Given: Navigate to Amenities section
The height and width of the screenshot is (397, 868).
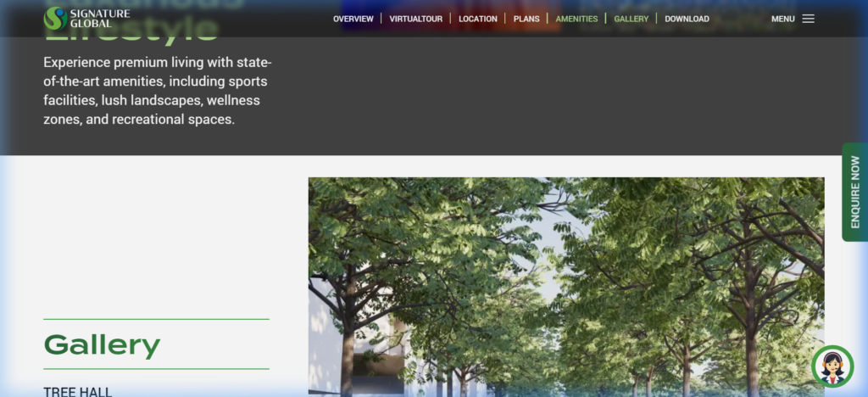Looking at the screenshot, I should tap(576, 19).
